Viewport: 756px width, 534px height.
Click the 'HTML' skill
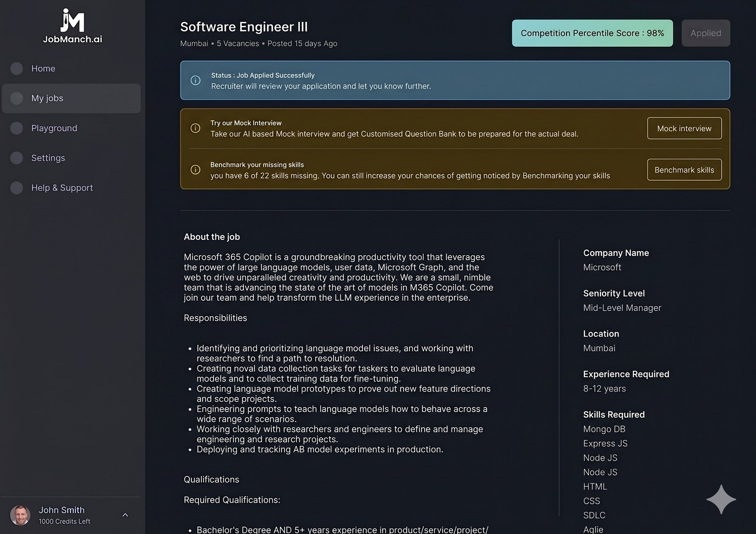point(595,486)
